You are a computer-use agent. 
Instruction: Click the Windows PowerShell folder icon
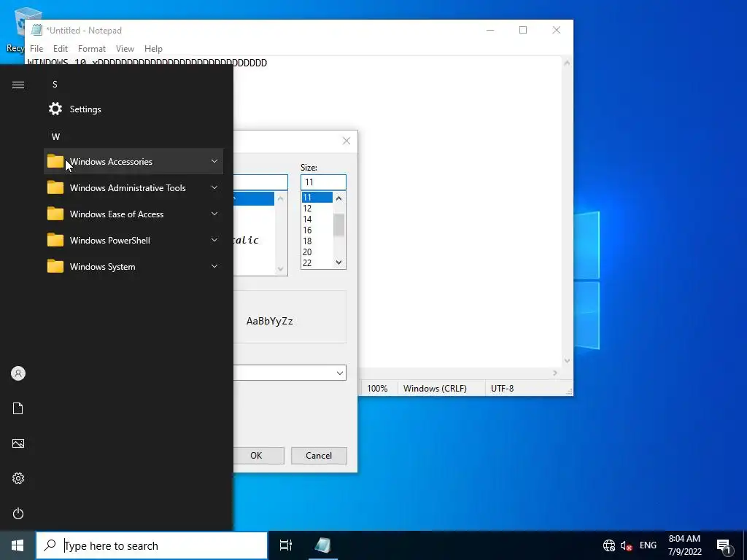pyautogui.click(x=55, y=240)
